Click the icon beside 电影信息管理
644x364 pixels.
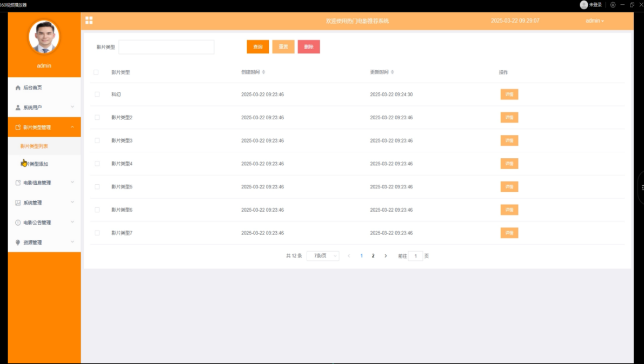tap(18, 183)
